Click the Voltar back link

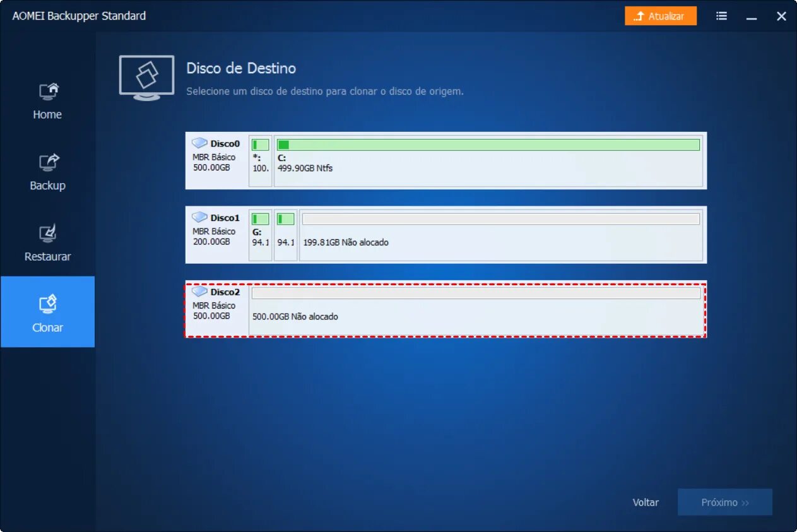tap(646, 502)
